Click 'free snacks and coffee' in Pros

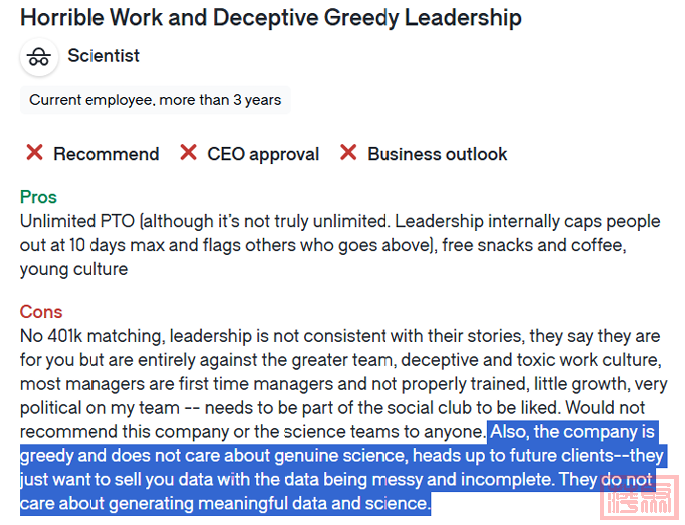pos(534,245)
